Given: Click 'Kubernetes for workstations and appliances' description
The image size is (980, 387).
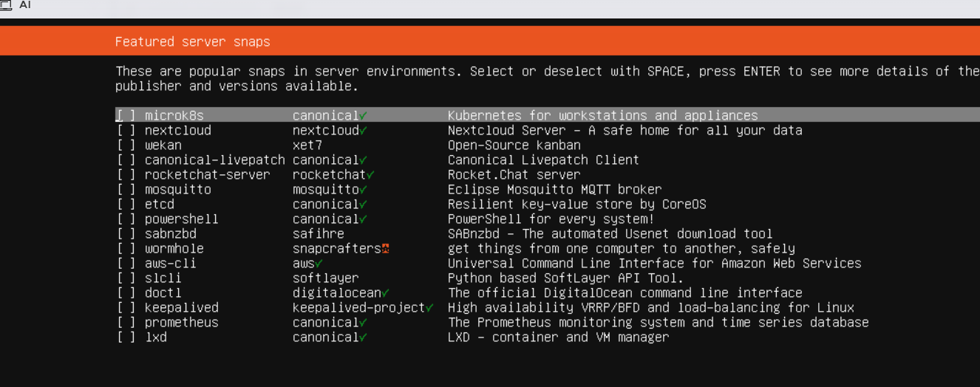Looking at the screenshot, I should [603, 116].
